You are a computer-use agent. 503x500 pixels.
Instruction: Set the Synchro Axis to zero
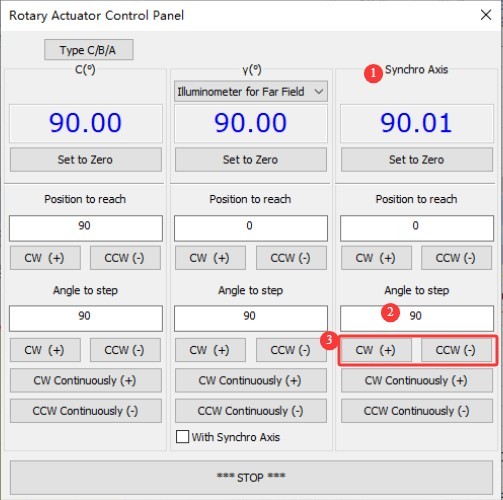point(417,160)
